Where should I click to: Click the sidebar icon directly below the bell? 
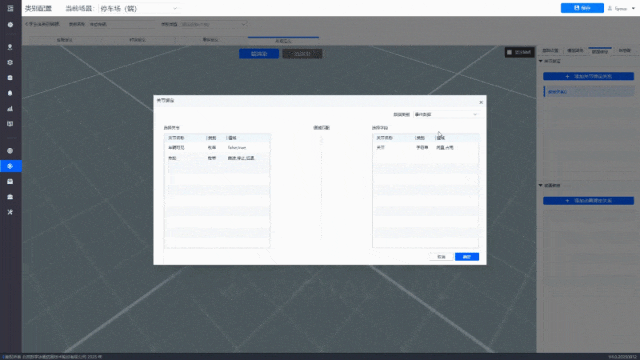[x=10, y=109]
